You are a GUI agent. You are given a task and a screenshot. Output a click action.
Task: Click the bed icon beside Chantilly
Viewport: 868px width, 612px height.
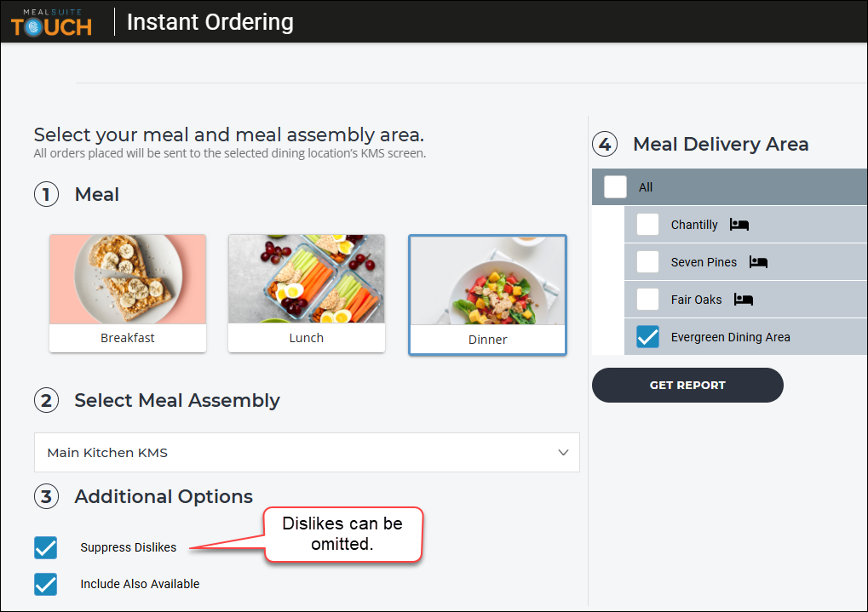(739, 224)
